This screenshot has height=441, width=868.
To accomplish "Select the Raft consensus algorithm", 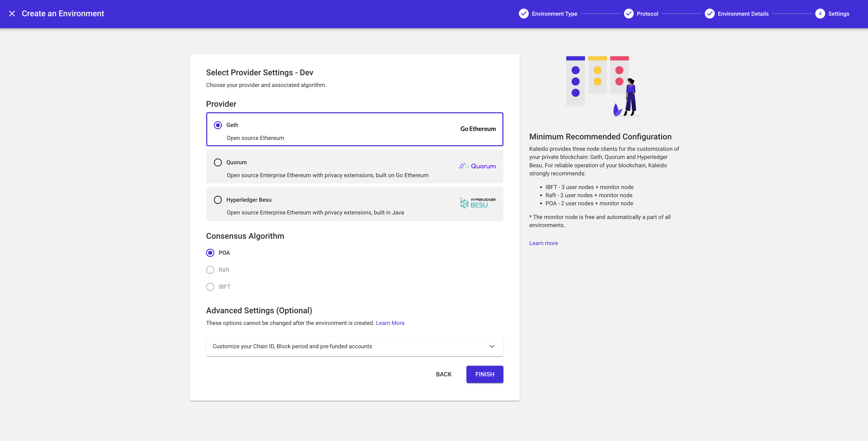I will pos(210,269).
